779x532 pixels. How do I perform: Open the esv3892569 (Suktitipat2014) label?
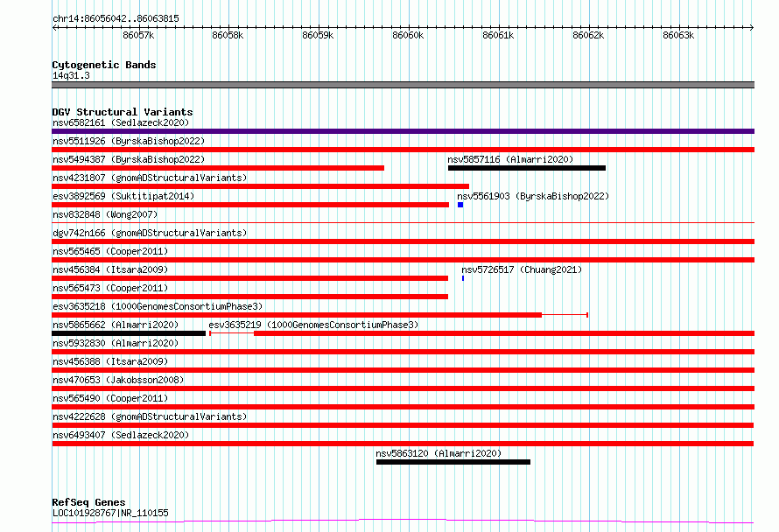click(x=123, y=196)
